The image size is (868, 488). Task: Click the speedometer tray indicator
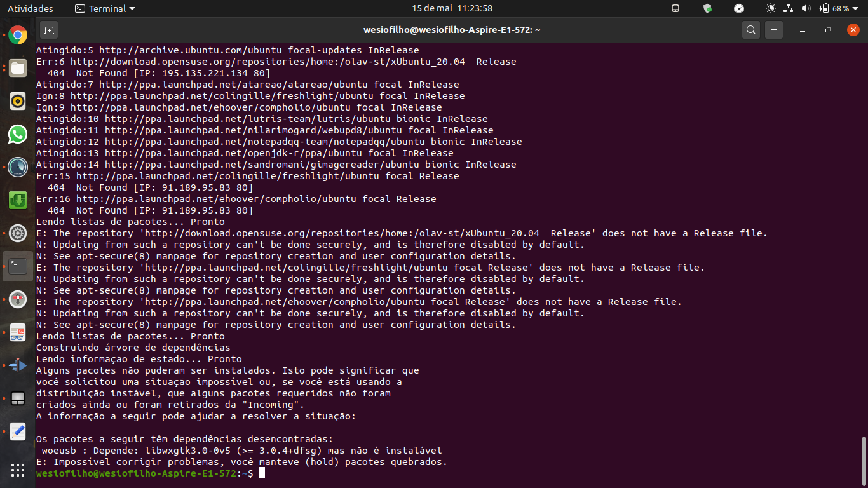pyautogui.click(x=739, y=9)
